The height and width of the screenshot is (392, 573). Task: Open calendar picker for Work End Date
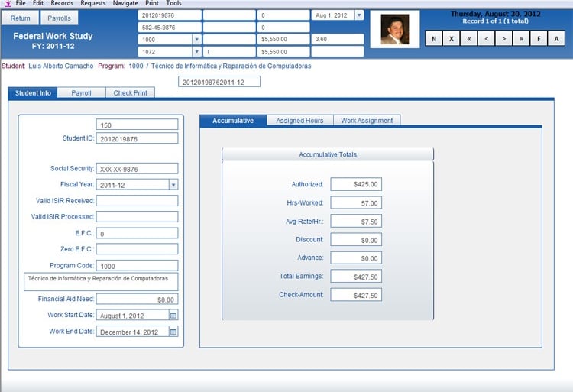click(173, 332)
